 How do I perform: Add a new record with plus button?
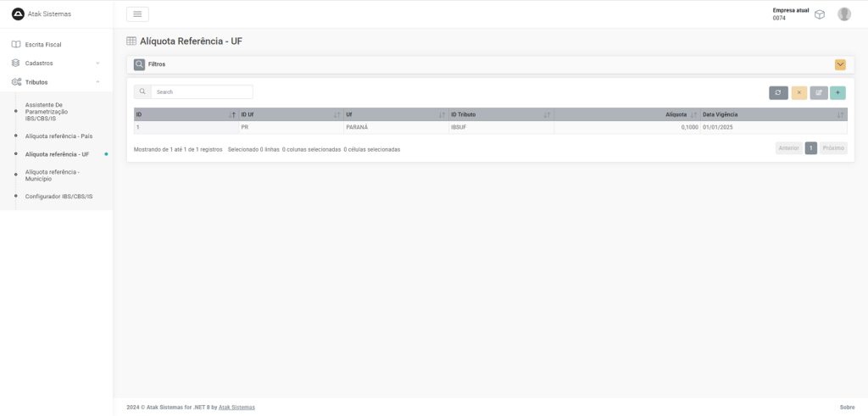point(837,92)
